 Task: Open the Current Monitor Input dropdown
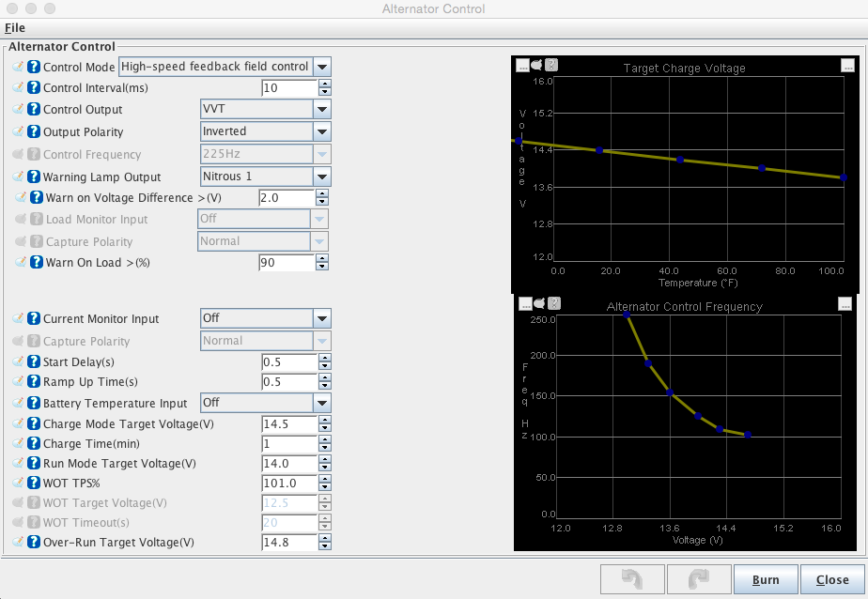(x=322, y=318)
